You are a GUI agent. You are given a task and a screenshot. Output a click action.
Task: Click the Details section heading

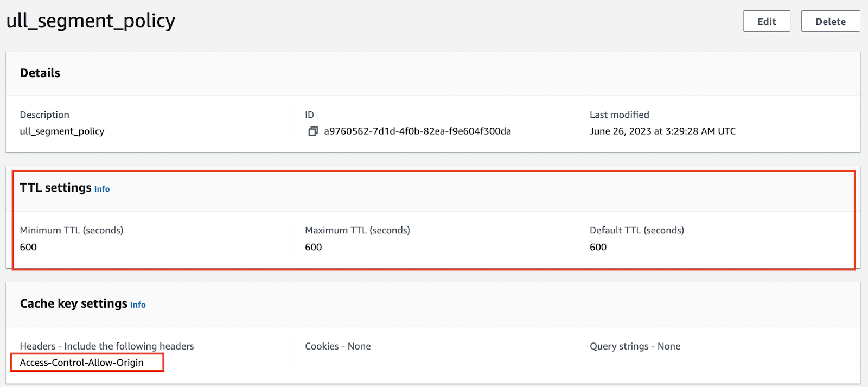[40, 73]
